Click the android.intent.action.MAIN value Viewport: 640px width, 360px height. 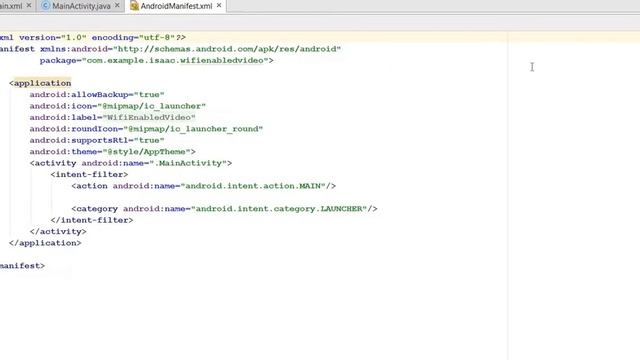pos(253,186)
